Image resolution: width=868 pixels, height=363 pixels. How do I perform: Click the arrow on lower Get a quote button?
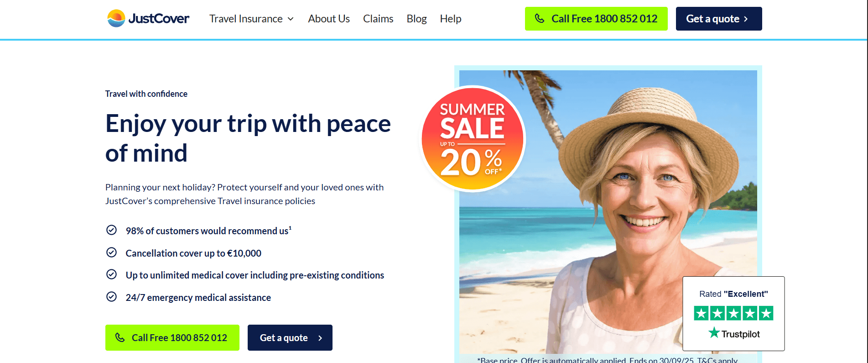pyautogui.click(x=320, y=338)
